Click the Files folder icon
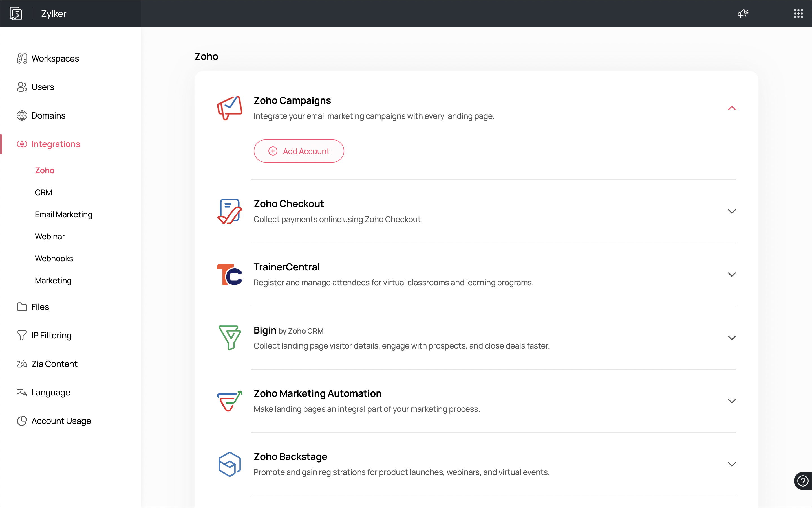 [x=22, y=307]
